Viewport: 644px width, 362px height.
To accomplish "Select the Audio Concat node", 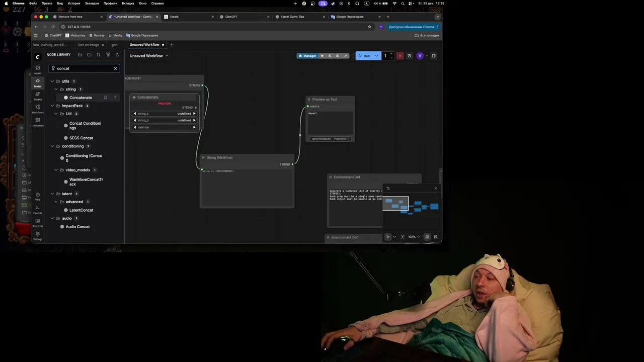I will 77,227.
